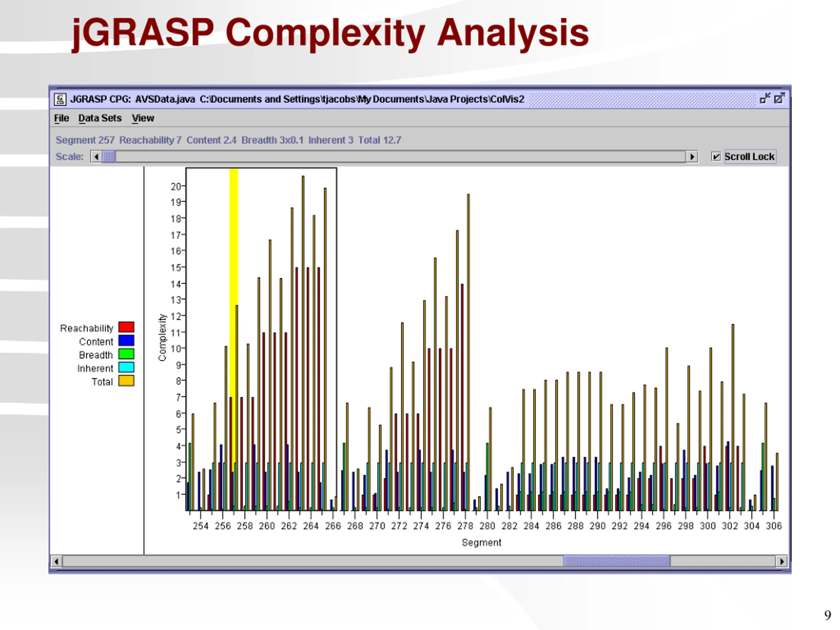This screenshot has width=840, height=630.
Task: Click the tallest Total bar at segment 263
Action: click(303, 343)
